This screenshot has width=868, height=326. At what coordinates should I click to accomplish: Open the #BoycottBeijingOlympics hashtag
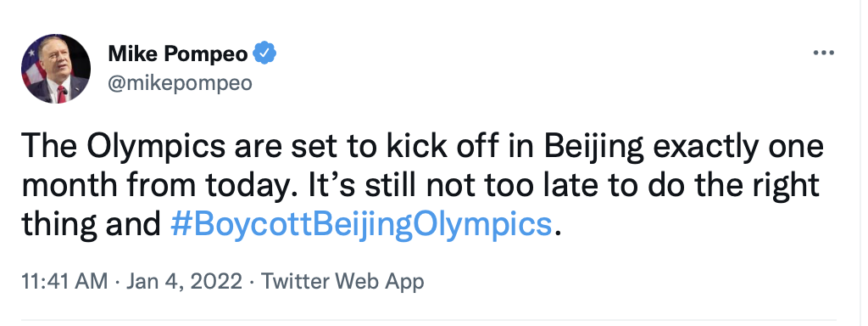click(361, 226)
